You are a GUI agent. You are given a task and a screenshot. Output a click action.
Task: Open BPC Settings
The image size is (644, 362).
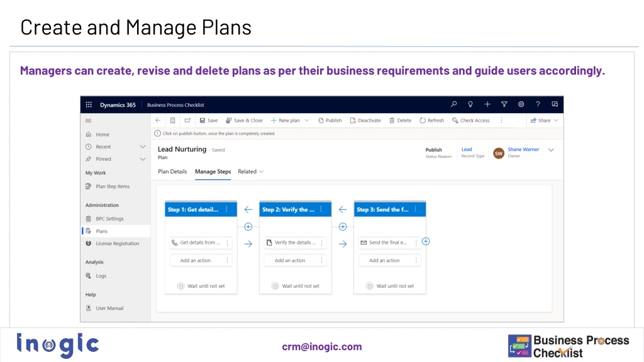coord(109,219)
